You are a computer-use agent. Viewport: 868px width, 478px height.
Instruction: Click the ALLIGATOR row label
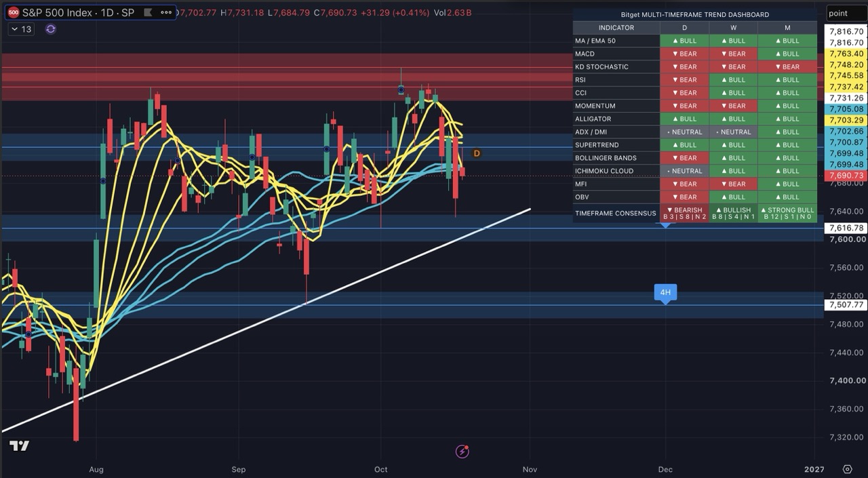point(593,119)
